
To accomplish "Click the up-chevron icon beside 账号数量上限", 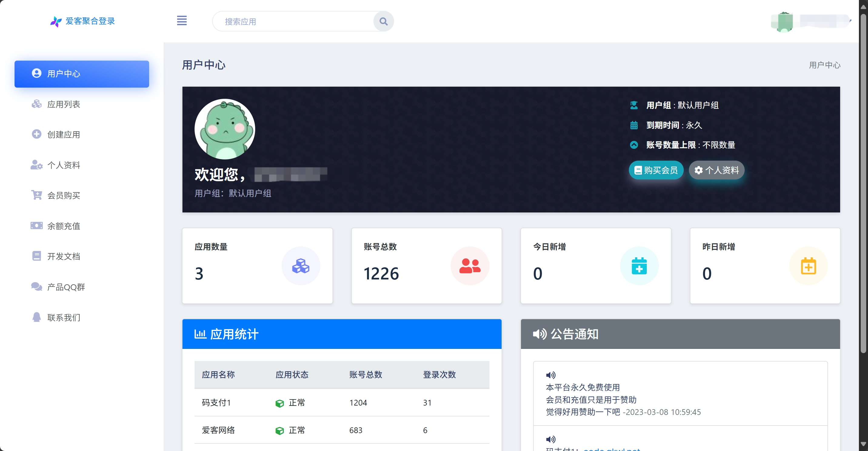I will tap(634, 145).
